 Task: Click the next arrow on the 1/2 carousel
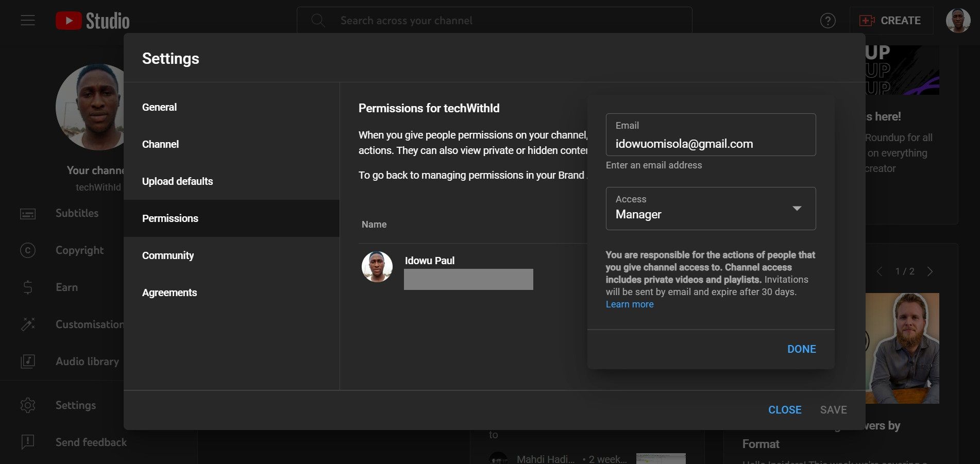coord(931,271)
